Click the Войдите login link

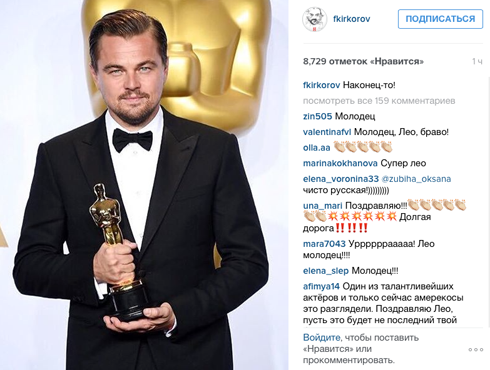[x=322, y=338]
